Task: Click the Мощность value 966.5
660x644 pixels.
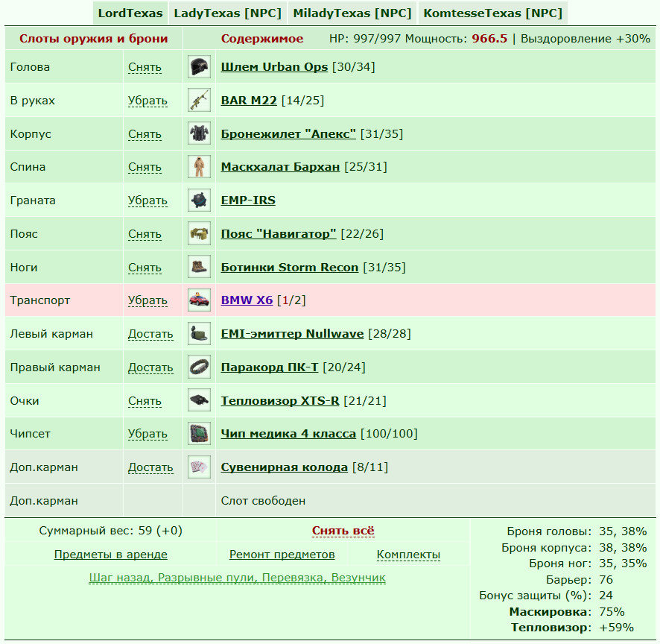Action: pos(489,39)
